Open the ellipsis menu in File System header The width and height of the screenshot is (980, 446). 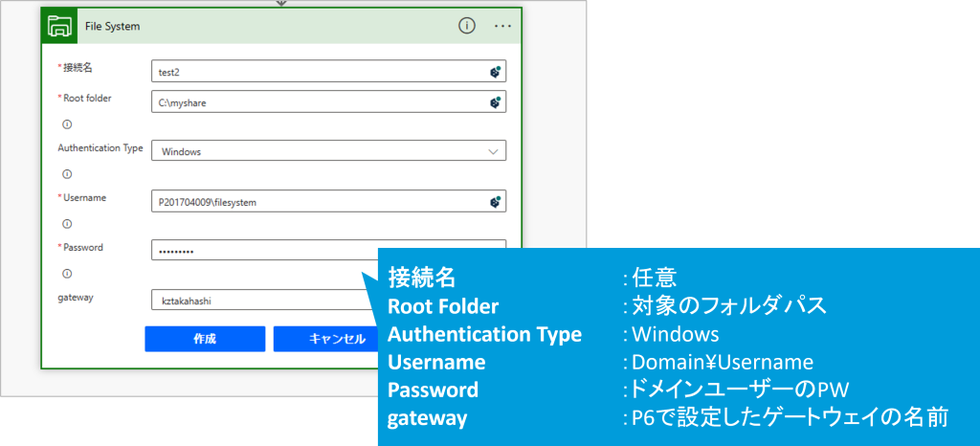[503, 26]
